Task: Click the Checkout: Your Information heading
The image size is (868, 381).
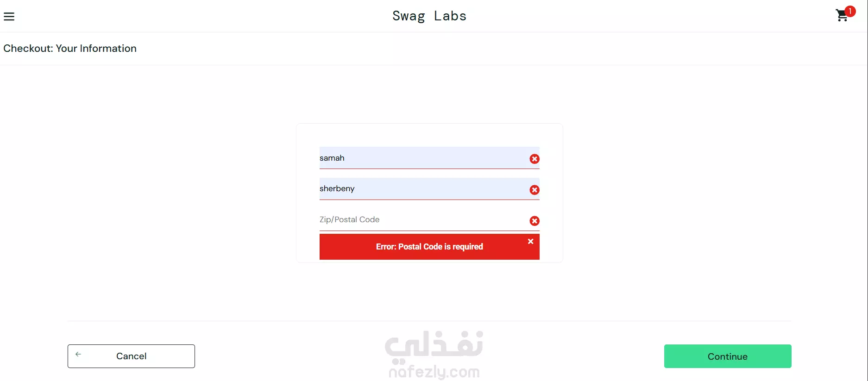Action: pyautogui.click(x=70, y=48)
